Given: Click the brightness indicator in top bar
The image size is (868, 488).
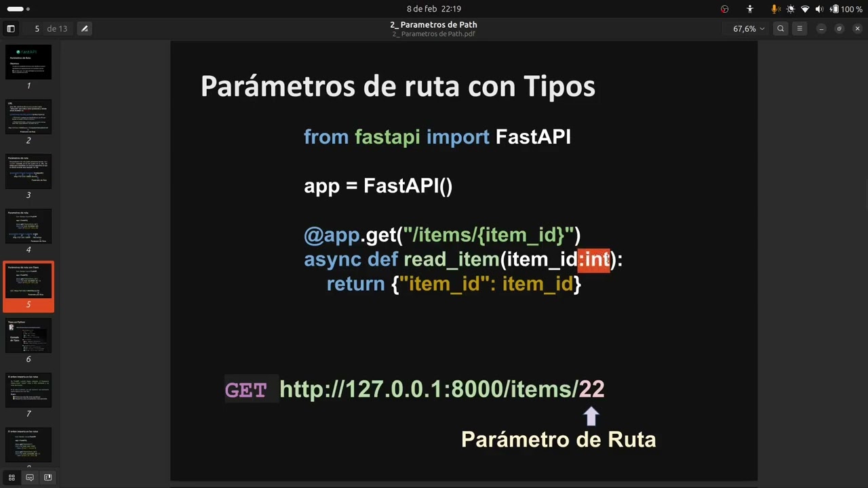Looking at the screenshot, I should point(791,9).
